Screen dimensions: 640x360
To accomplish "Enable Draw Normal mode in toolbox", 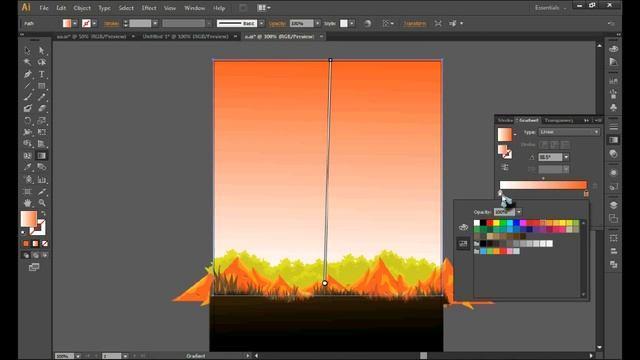I will pyautogui.click(x=26, y=256).
